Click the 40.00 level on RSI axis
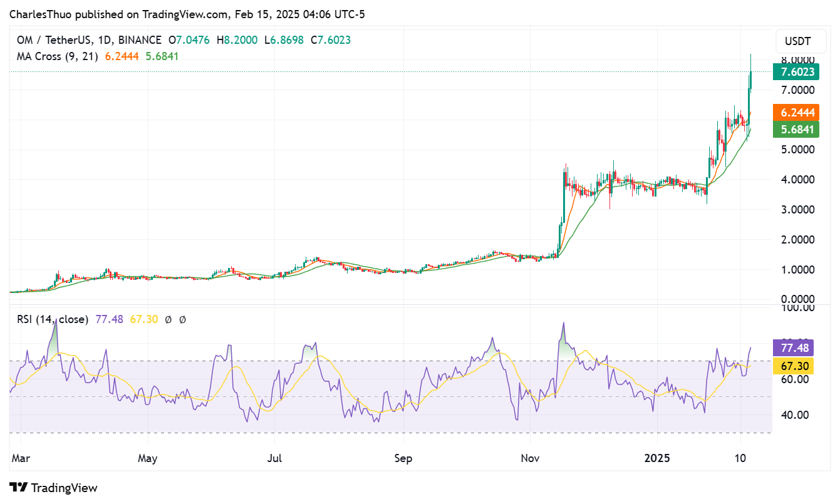Viewport: 840px width, 504px height. 794,414
